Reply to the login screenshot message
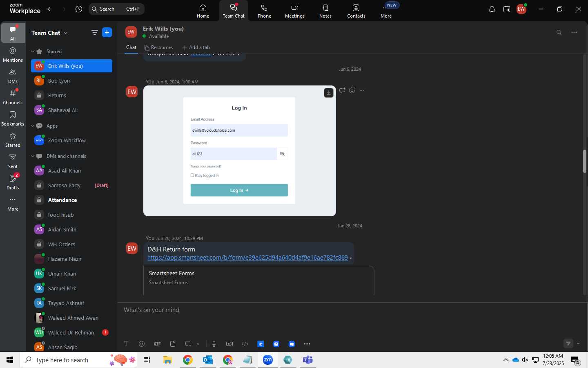The width and height of the screenshot is (588, 368). (342, 90)
